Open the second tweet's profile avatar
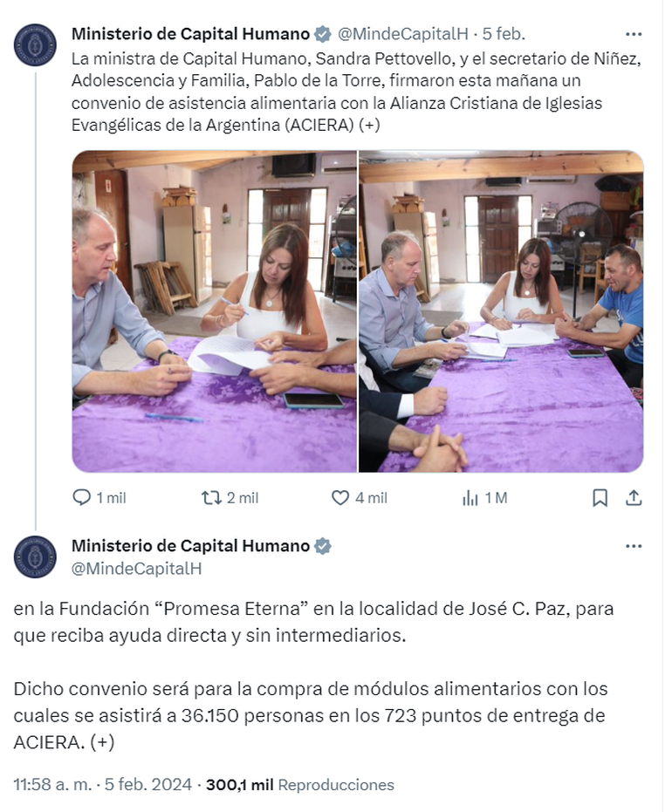The height and width of the screenshot is (812, 672). 35,556
